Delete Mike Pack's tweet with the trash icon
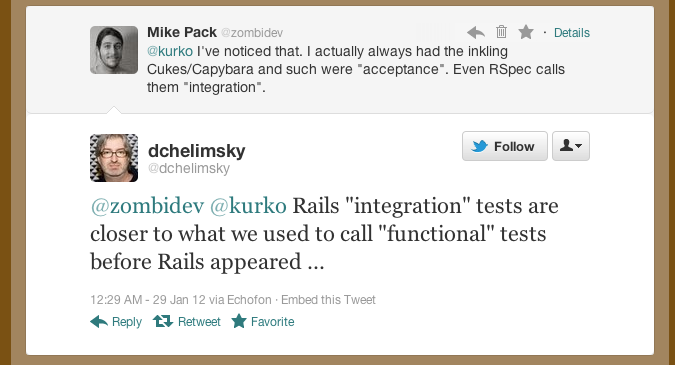Image resolution: width=675 pixels, height=365 pixels. [x=501, y=32]
